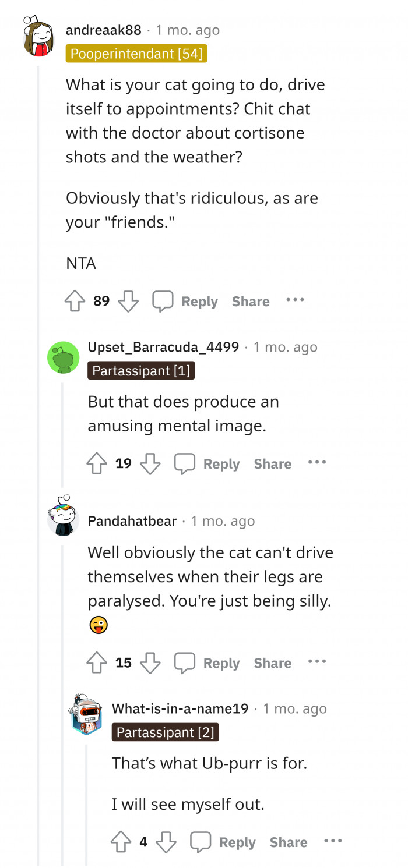The height and width of the screenshot is (868, 408).
Task: Upvote andreaak88's comment
Action: 75,301
